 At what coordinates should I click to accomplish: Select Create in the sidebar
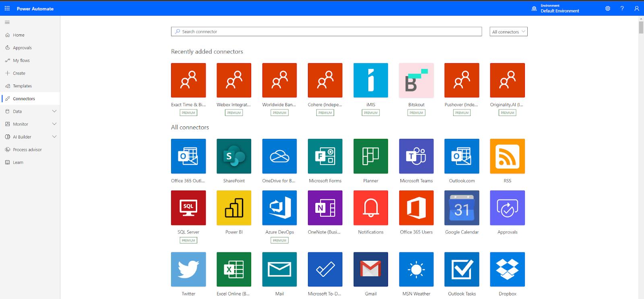[30, 73]
